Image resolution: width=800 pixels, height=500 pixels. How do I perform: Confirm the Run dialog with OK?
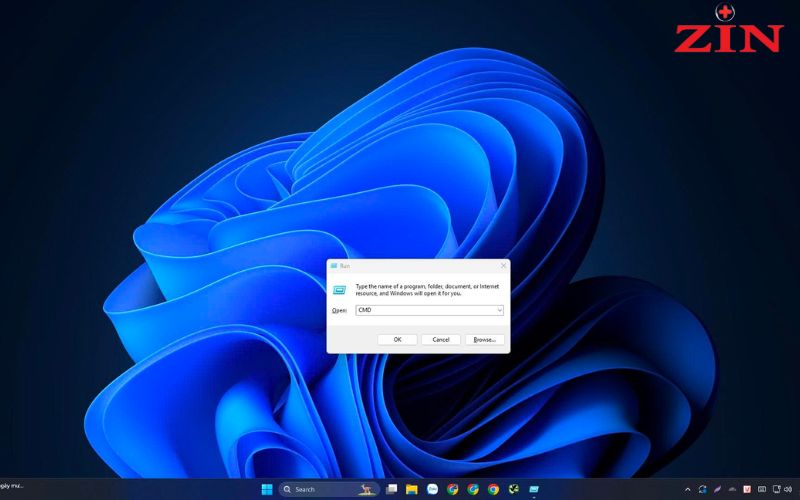397,340
